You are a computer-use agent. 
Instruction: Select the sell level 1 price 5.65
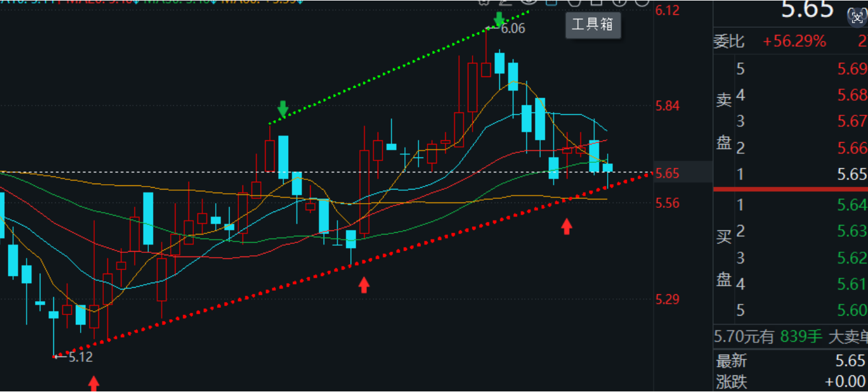pos(852,174)
